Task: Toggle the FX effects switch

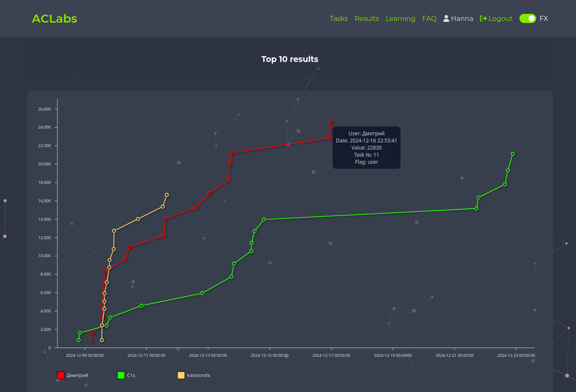Action: pyautogui.click(x=527, y=18)
